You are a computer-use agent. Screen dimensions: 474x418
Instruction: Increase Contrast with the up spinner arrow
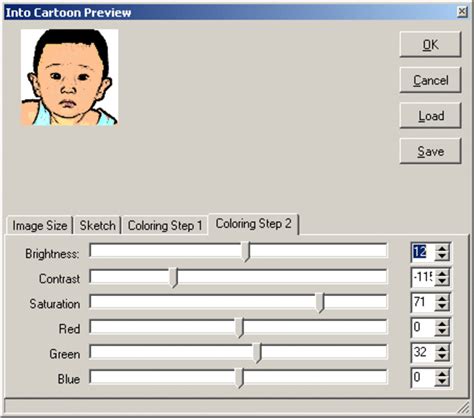click(442, 273)
